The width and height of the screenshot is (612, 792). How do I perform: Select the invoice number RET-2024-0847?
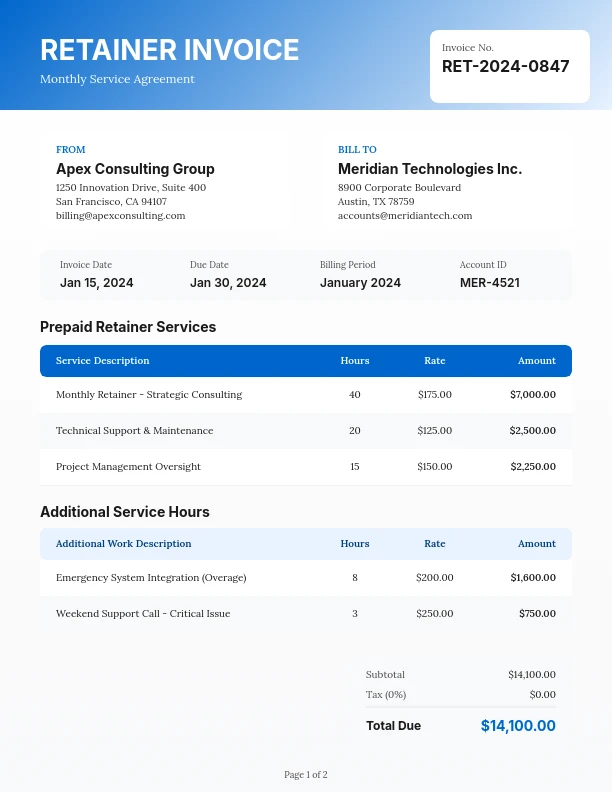(x=505, y=67)
